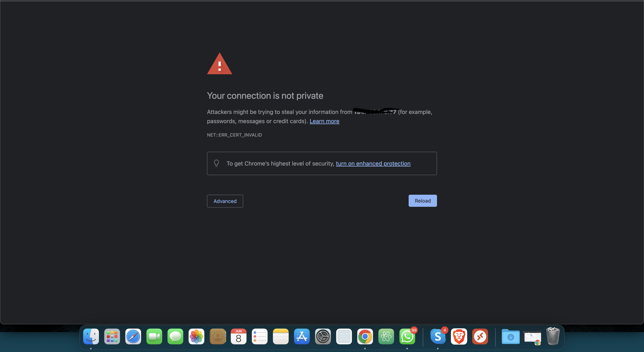Screen dimensions: 644x352
Task: Switch to Google Chrome in dock
Action: (365, 336)
